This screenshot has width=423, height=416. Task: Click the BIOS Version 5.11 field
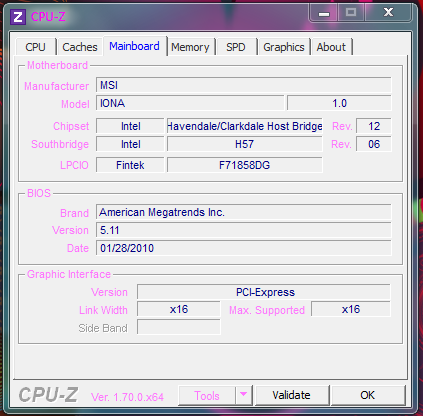(244, 230)
